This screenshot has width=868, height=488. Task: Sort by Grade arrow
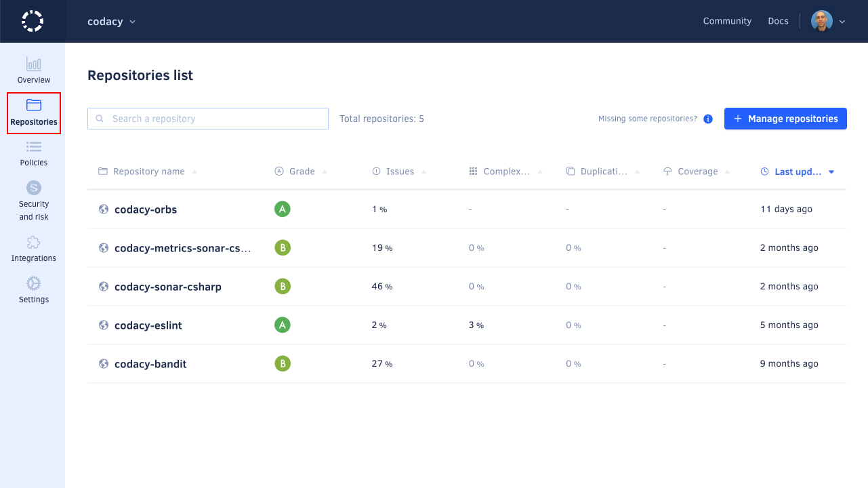pos(325,172)
